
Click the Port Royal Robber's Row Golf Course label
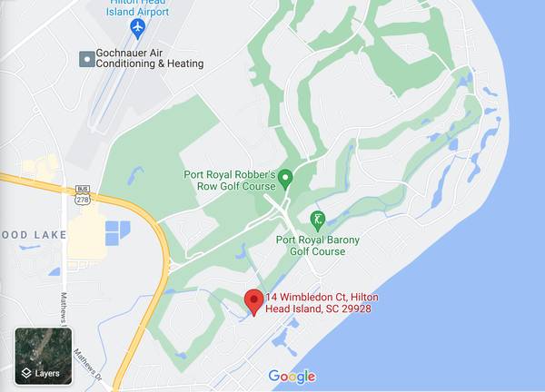pos(230,181)
